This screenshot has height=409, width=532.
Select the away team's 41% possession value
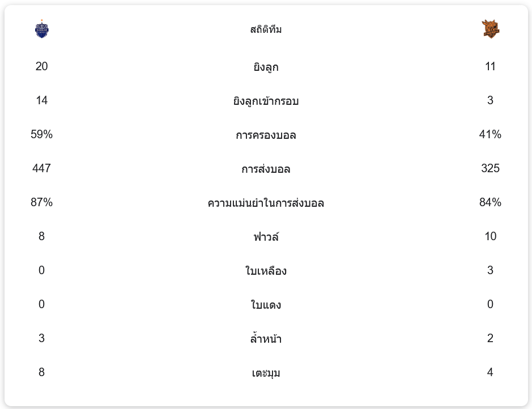490,135
